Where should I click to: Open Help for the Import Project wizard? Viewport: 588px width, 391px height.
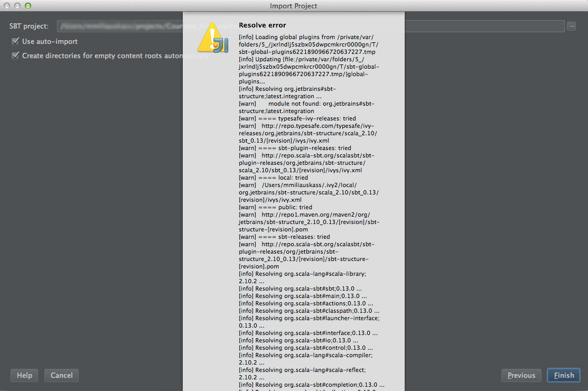click(x=24, y=375)
